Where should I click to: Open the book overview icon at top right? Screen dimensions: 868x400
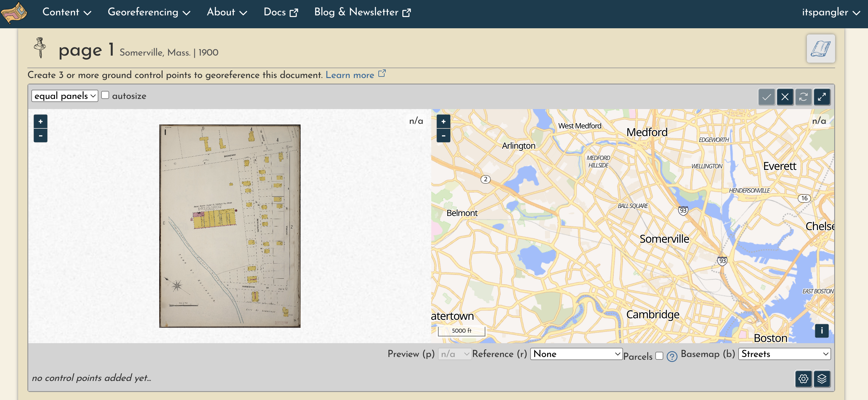pos(820,49)
